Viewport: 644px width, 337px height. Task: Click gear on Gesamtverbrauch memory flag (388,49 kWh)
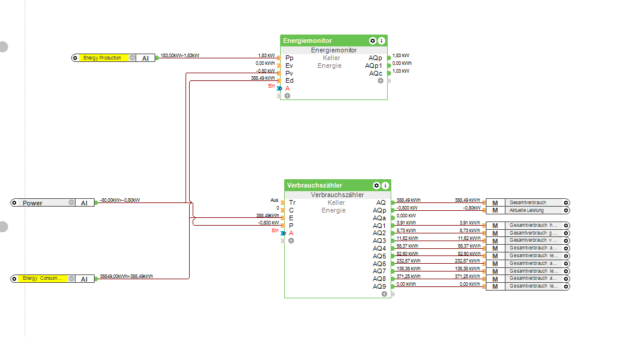click(566, 202)
